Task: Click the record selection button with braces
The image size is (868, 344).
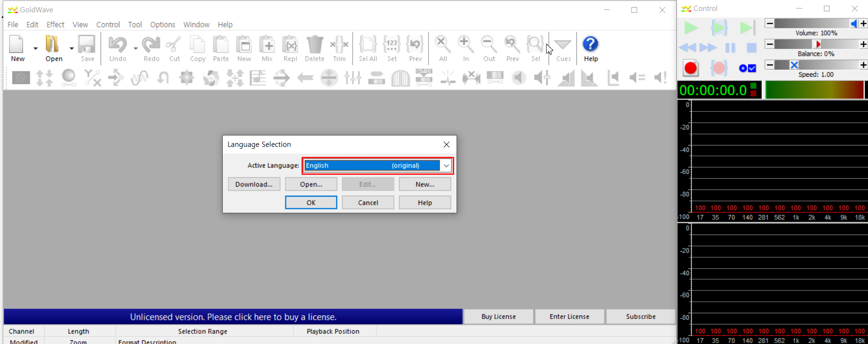Action: (719, 68)
